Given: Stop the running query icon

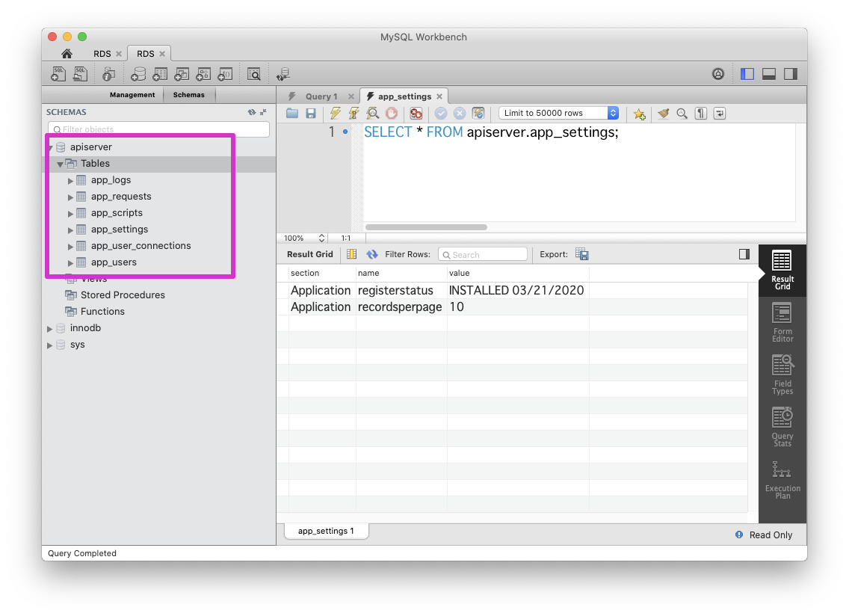Looking at the screenshot, I should (x=392, y=113).
